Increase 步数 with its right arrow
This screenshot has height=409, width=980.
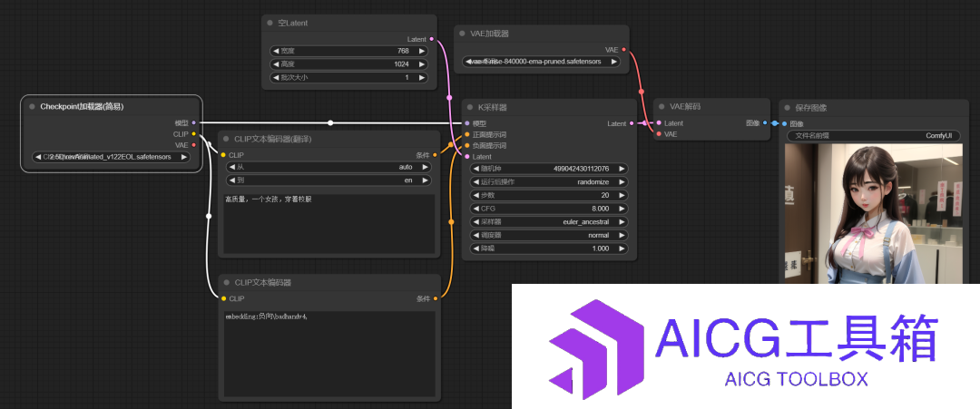pyautogui.click(x=622, y=196)
